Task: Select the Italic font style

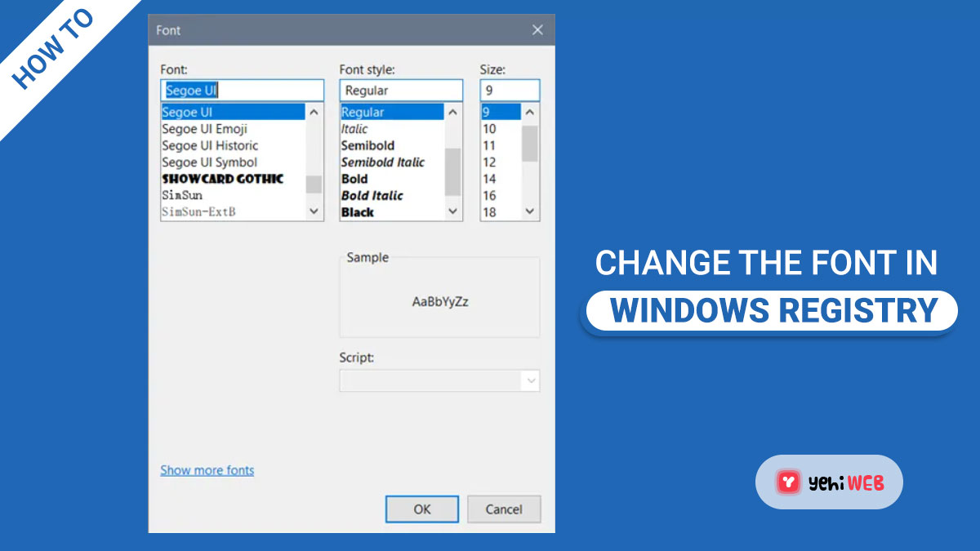Action: [350, 128]
